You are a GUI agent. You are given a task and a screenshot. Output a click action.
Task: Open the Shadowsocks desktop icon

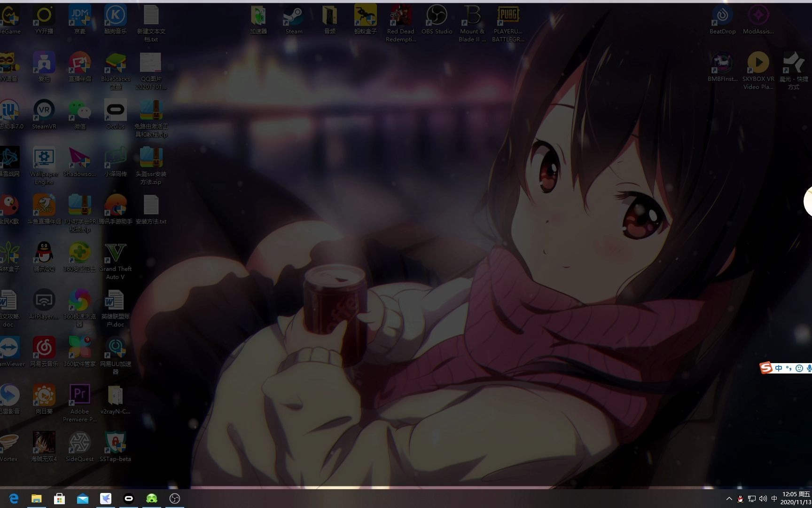tap(80, 162)
